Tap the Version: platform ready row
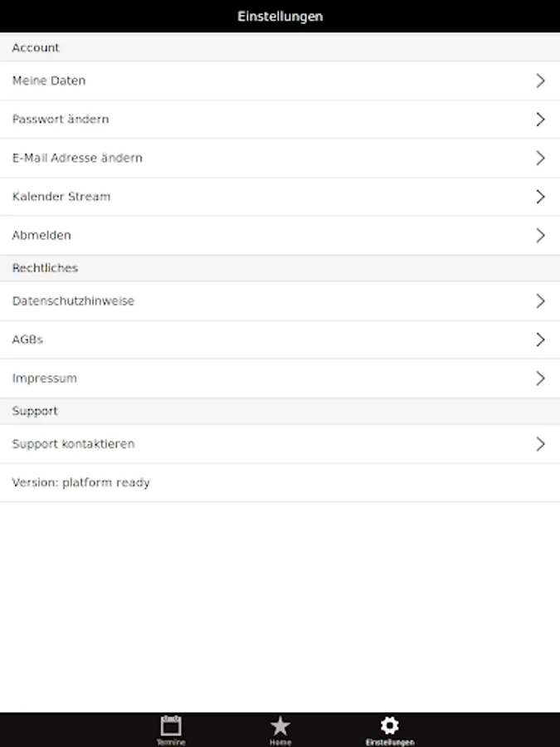The width and height of the screenshot is (560, 747). (x=80, y=482)
